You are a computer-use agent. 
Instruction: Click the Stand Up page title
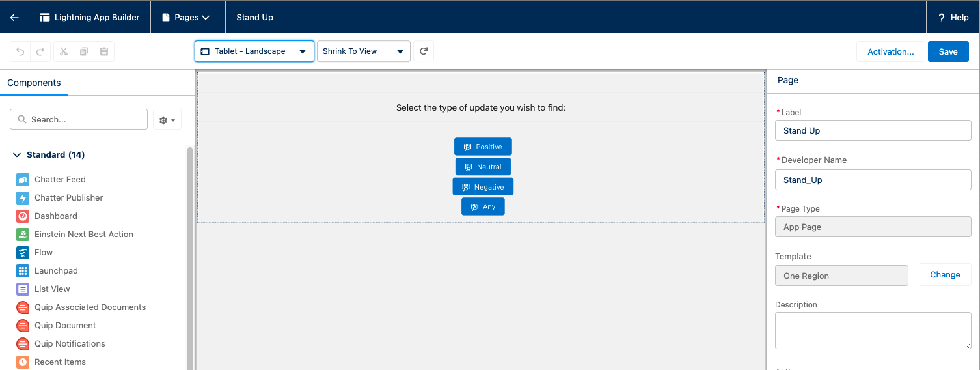[254, 18]
